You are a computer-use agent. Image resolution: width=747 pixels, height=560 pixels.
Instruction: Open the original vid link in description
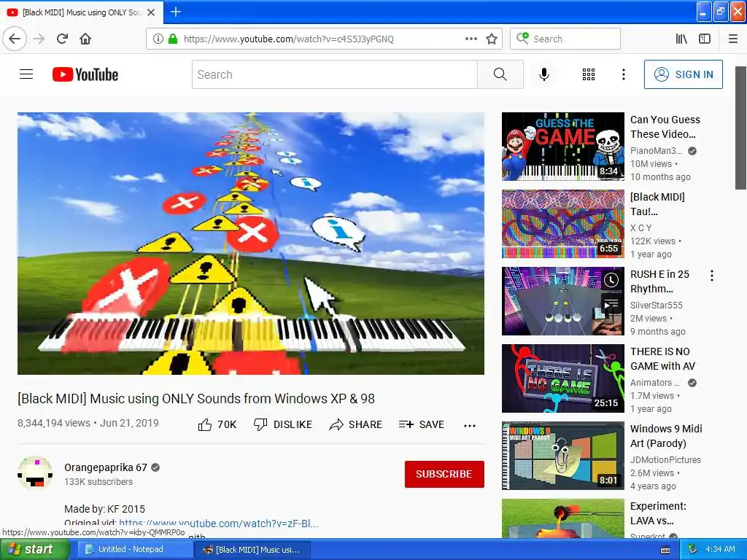219,524
